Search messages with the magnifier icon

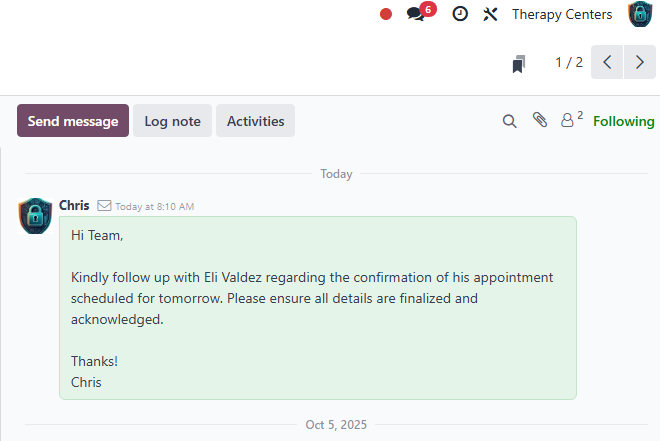click(509, 121)
